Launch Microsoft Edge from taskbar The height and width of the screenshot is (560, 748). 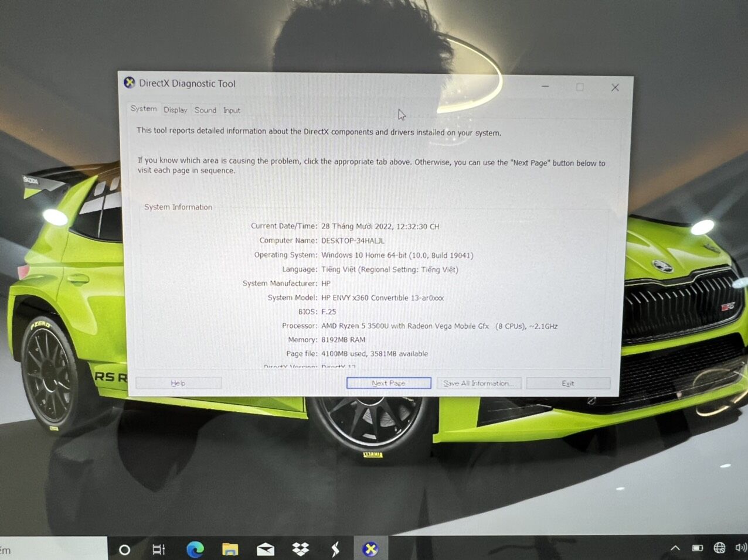[x=195, y=549]
